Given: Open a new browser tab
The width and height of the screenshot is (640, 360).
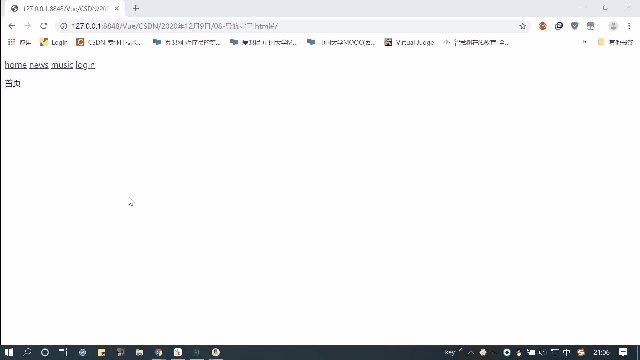Looking at the screenshot, I should click(136, 8).
